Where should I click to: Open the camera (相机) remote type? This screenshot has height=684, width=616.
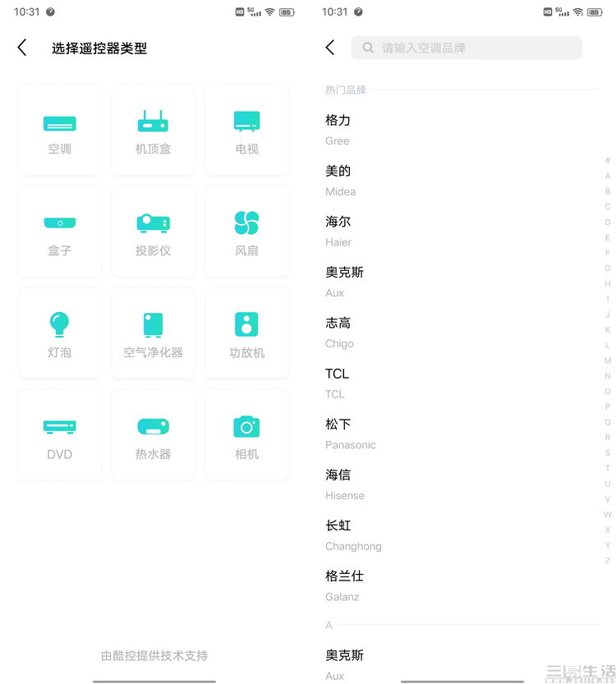click(246, 435)
